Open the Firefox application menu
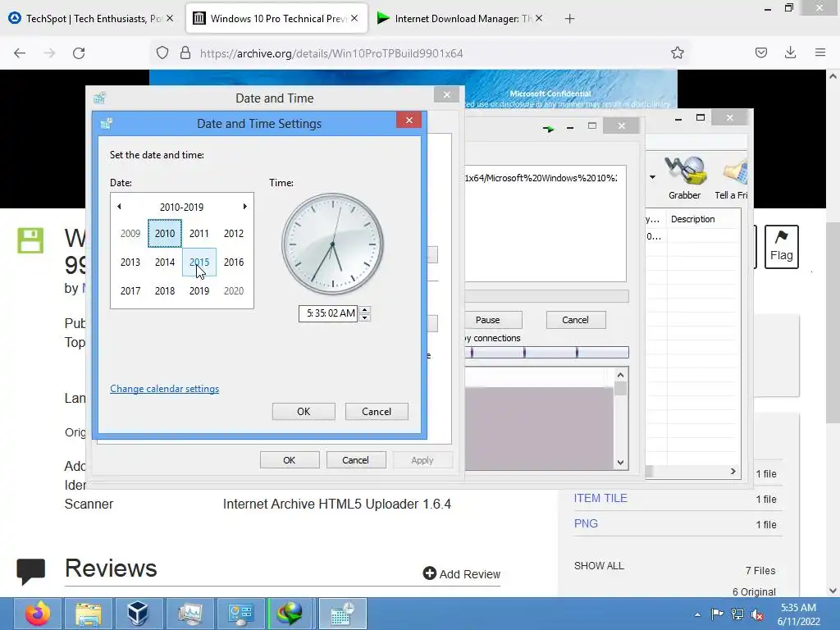This screenshot has width=840, height=630. [820, 52]
